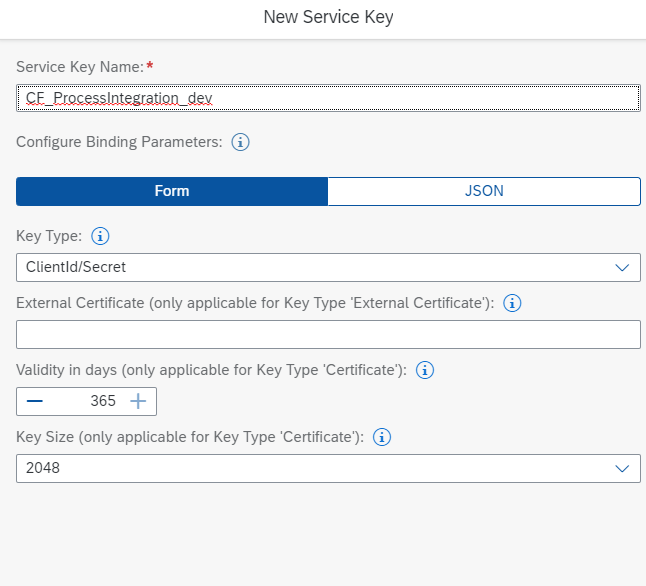Click the Validity in days label

tap(210, 370)
